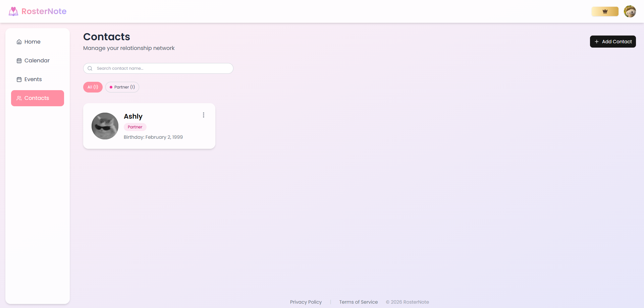Go to Home in the sidebar

[38, 42]
